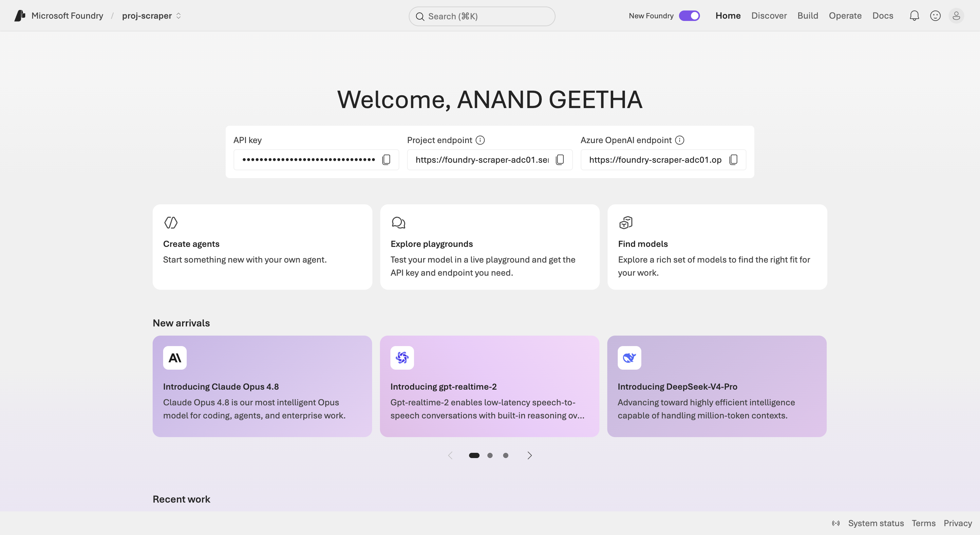Open the user account avatar
980x535 pixels.
pos(956,16)
